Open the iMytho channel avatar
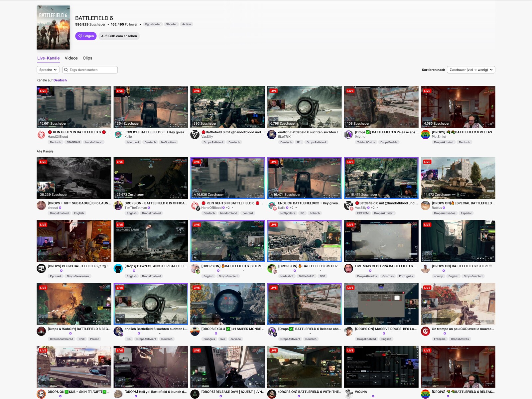The image size is (532, 399). 348,134
